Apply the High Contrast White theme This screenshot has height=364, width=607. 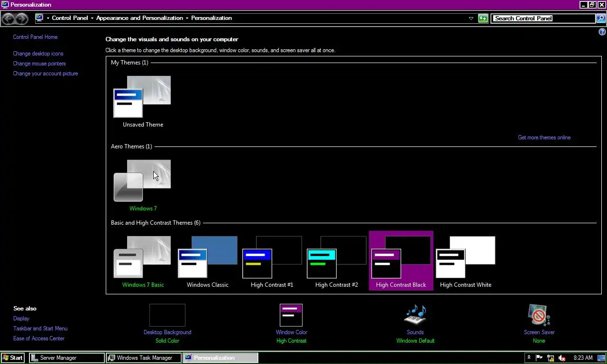pyautogui.click(x=466, y=262)
